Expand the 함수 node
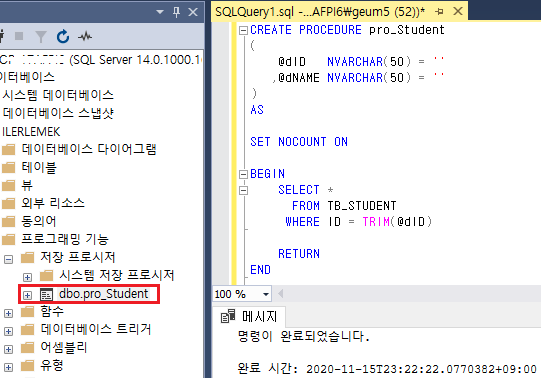The image size is (541, 378). click(x=8, y=313)
